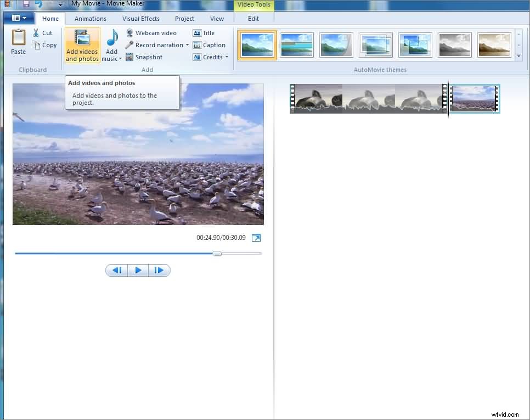Open the AutoMovie themes gallery arrow

(518, 55)
